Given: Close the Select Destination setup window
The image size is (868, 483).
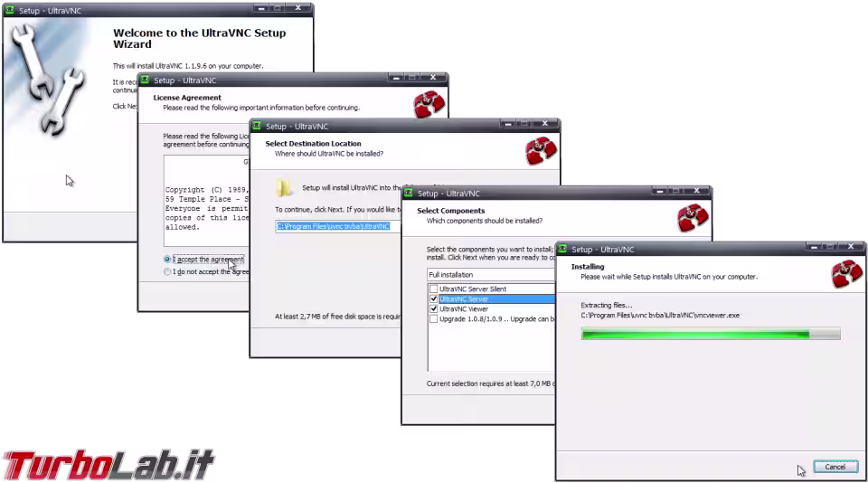Looking at the screenshot, I should pos(544,124).
